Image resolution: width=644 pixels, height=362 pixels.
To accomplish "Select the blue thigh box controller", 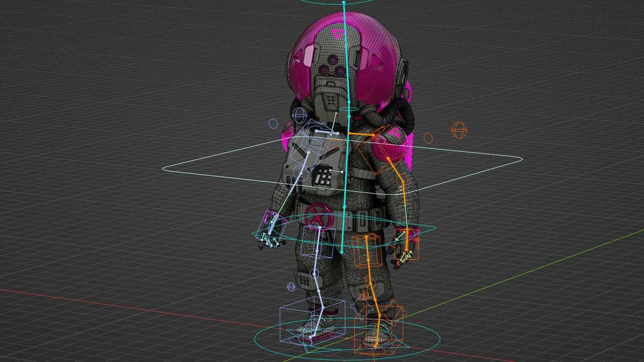I will (318, 242).
